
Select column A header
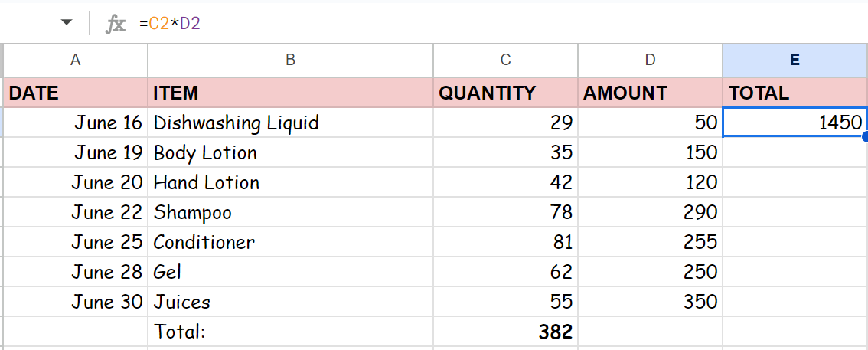click(x=75, y=60)
